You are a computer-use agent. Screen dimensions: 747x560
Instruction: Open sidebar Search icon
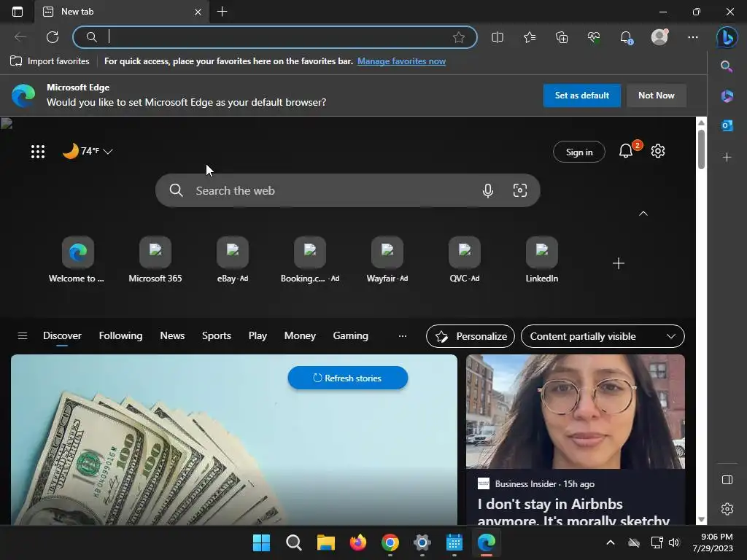coord(727,66)
